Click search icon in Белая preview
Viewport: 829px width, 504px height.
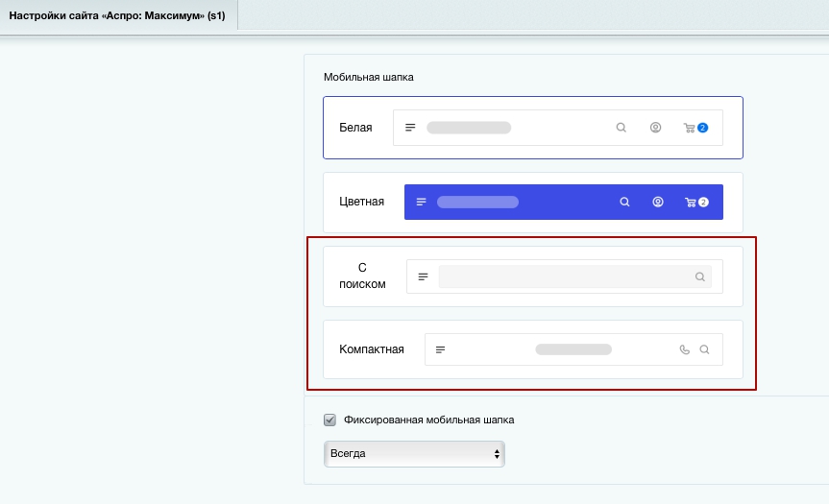point(622,128)
